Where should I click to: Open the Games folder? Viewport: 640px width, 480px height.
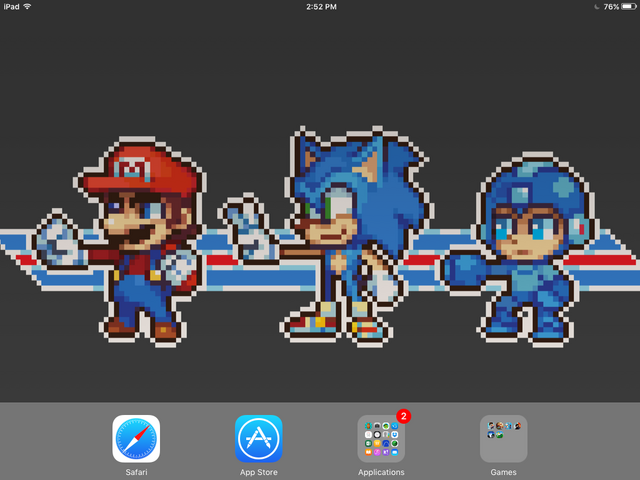tap(504, 439)
